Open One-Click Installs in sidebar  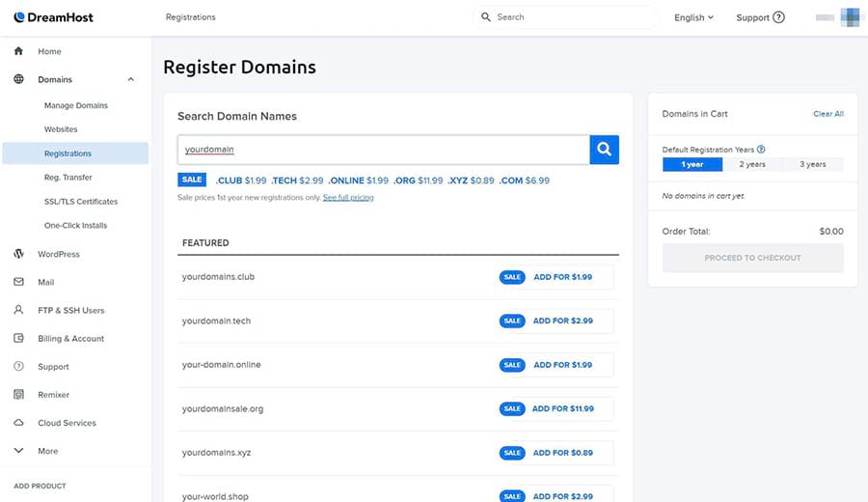click(x=76, y=226)
